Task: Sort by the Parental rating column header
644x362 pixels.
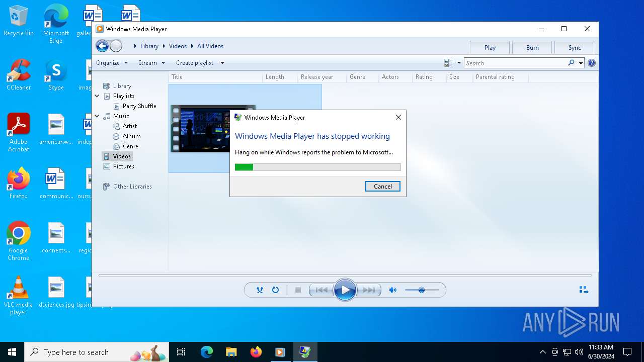Action: (501, 77)
